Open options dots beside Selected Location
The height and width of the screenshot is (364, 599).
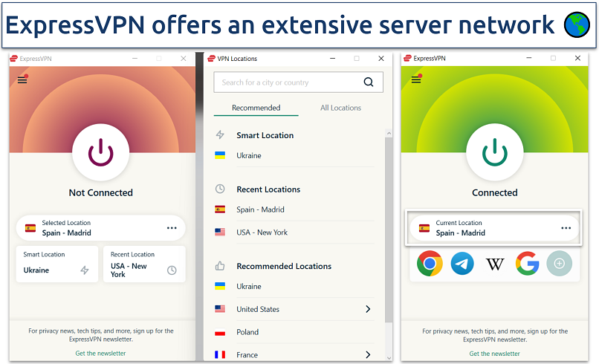tap(172, 228)
